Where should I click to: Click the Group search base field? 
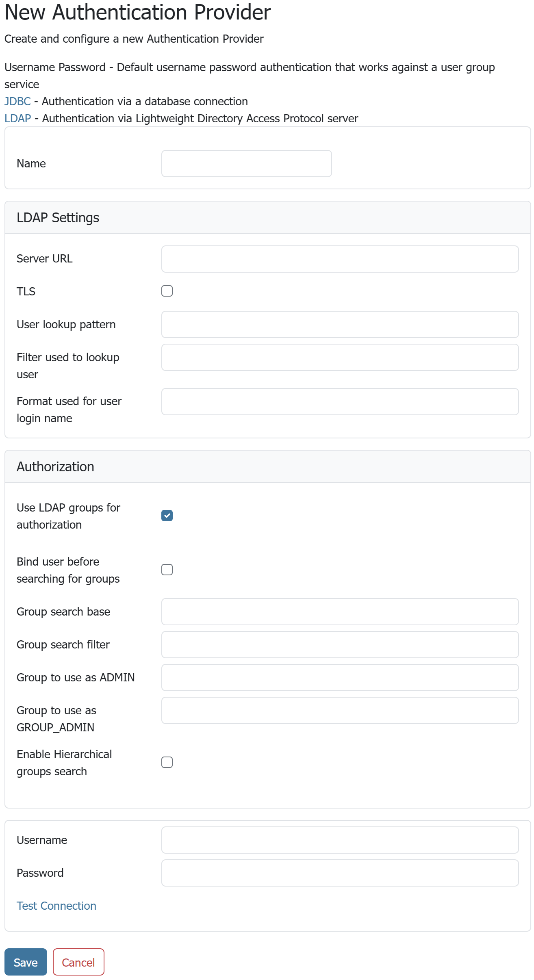point(340,611)
